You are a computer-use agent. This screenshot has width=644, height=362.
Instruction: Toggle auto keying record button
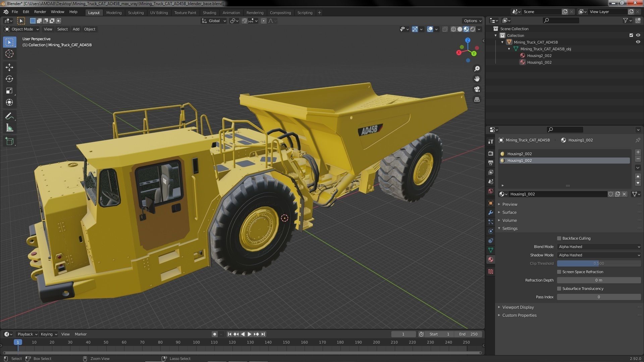pyautogui.click(x=215, y=334)
